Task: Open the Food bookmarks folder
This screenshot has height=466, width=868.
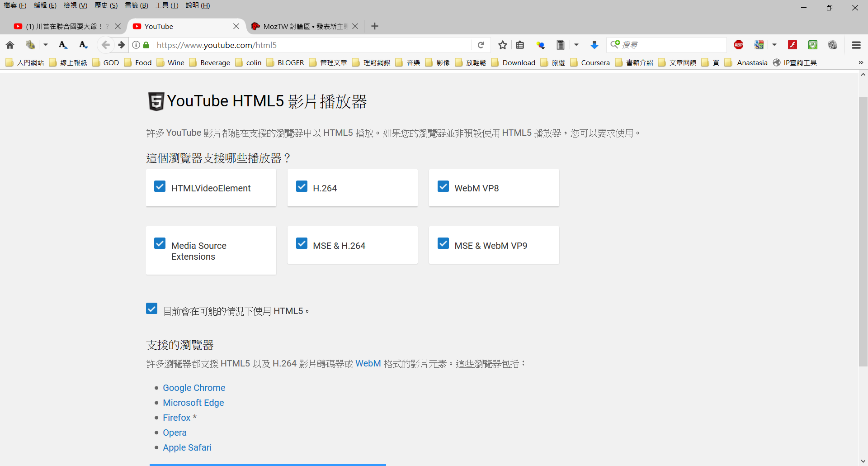Action: tap(138, 62)
